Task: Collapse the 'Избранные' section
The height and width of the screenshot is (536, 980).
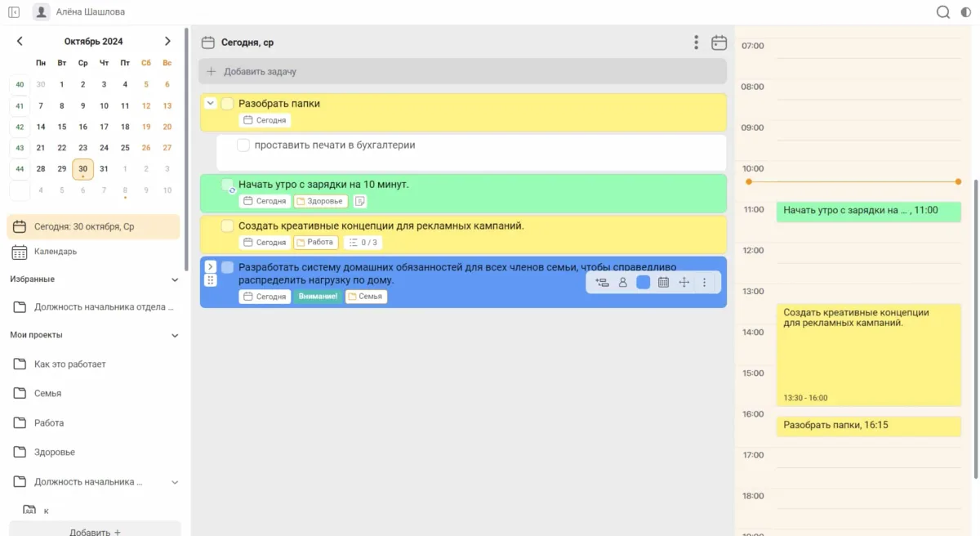Action: [175, 279]
